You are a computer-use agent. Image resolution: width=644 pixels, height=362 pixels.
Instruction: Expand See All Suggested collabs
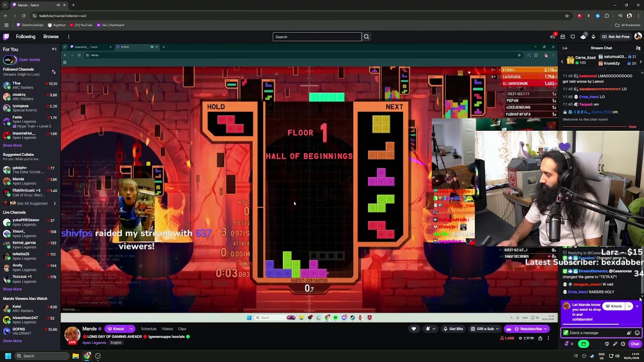[30, 204]
